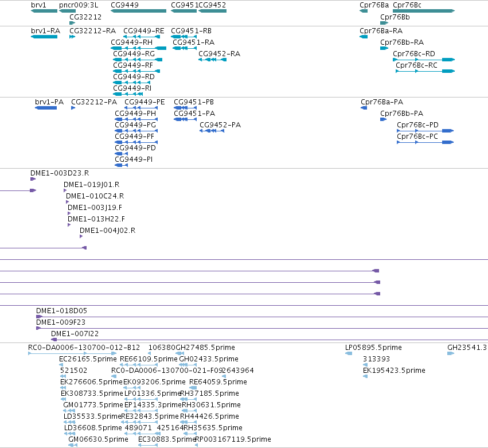Click the Cpr76Ba gene label
The width and height of the screenshot is (488, 448).
pyautogui.click(x=374, y=5)
